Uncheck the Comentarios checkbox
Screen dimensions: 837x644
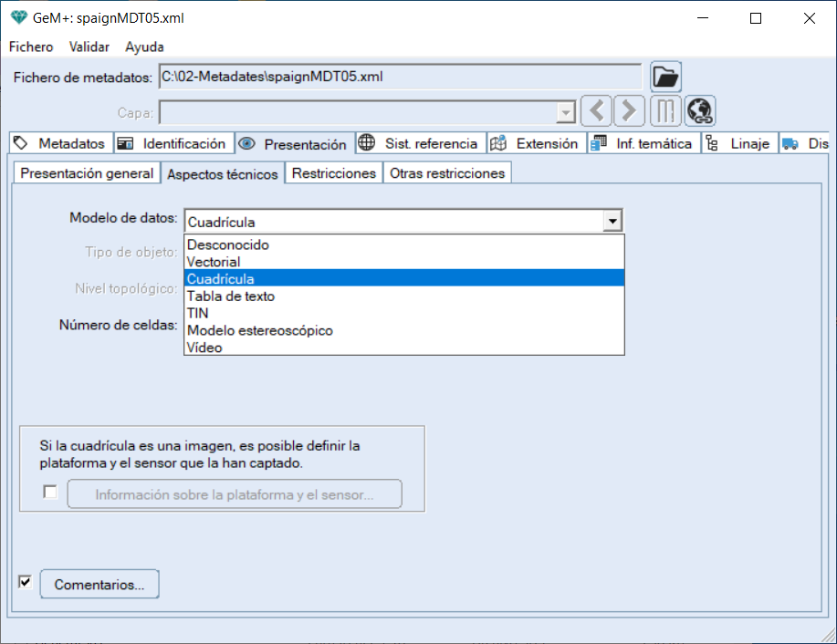pos(26,582)
